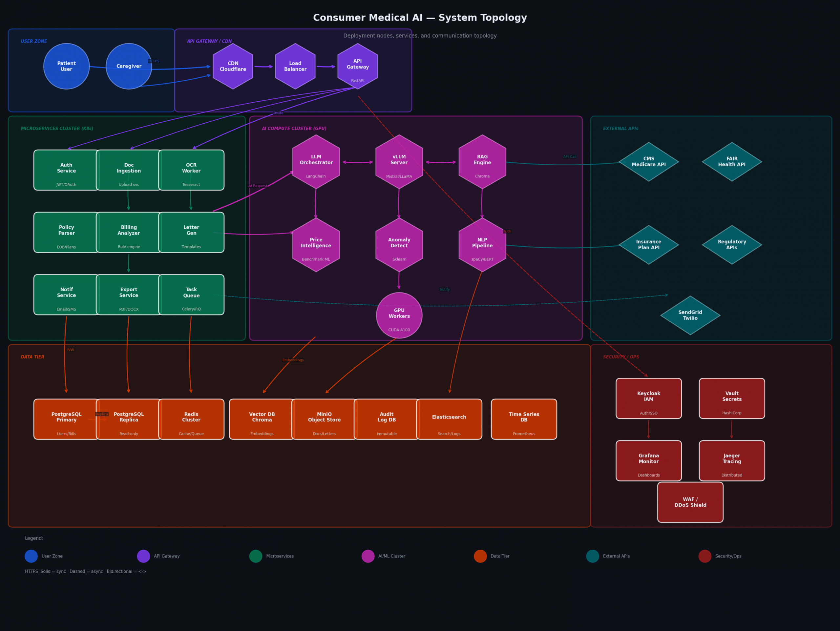Click the Task Queue Celery box
This screenshot has height=631, width=840.
point(191,295)
